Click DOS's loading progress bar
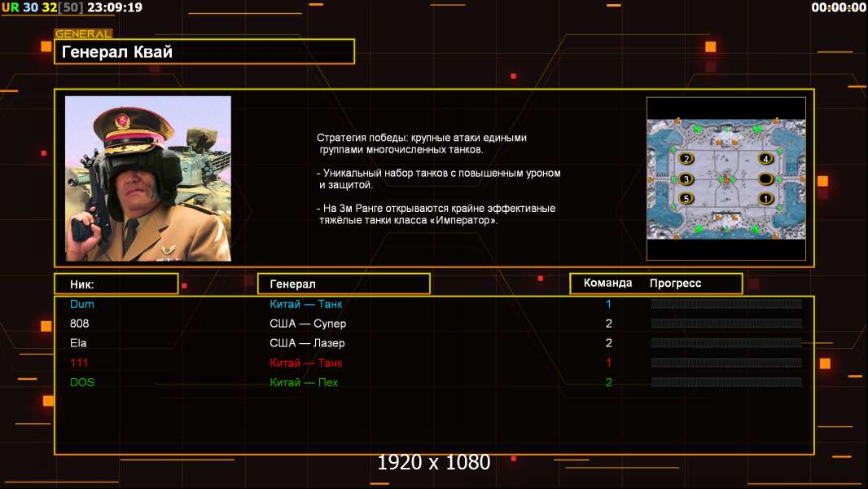The image size is (868, 489). (x=726, y=382)
